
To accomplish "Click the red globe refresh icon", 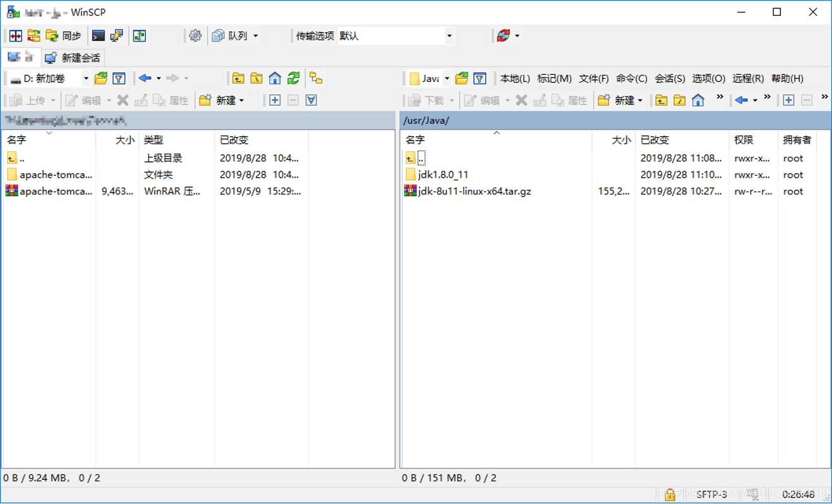I will [503, 36].
